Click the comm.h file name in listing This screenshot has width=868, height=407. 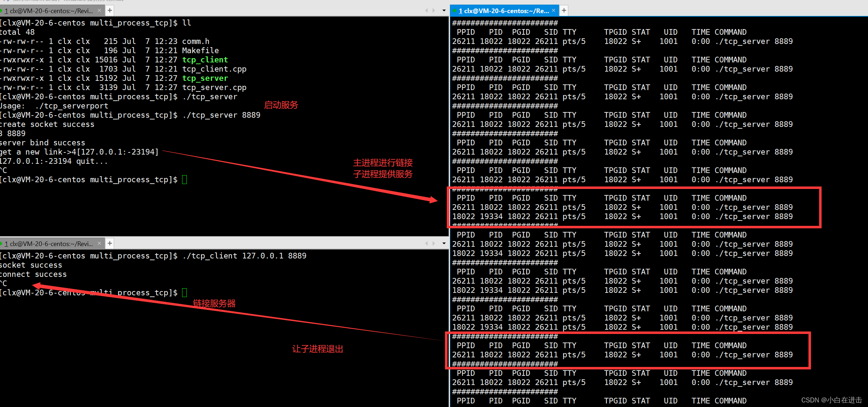click(196, 41)
